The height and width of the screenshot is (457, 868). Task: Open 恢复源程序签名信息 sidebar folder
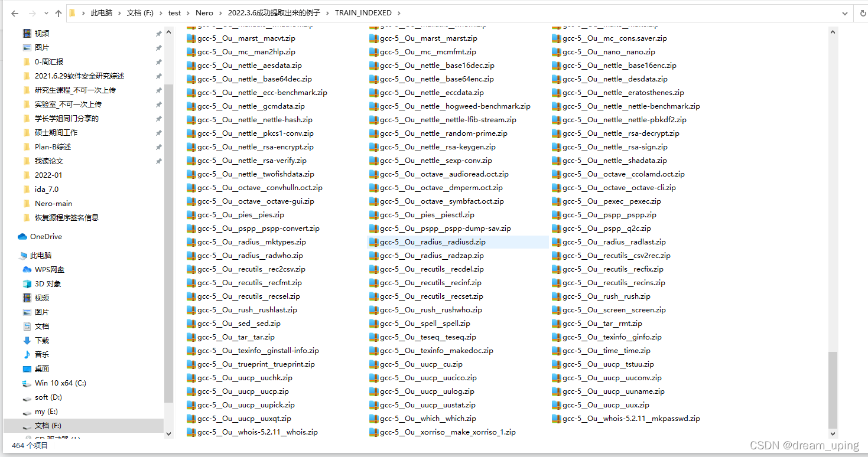[67, 218]
